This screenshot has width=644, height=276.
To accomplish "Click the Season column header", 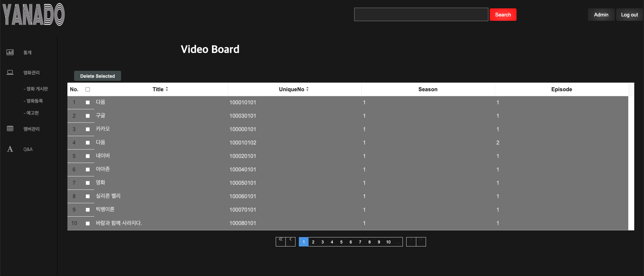I will pos(428,89).
